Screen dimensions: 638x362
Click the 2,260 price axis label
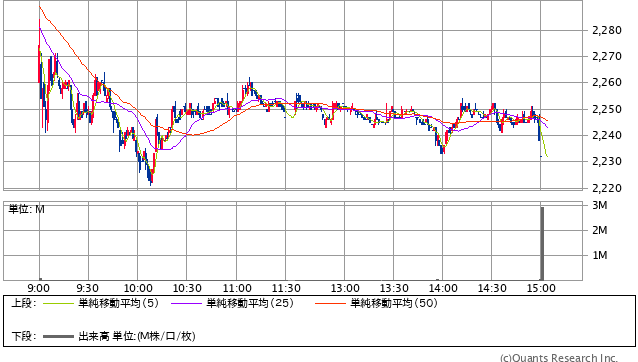pyautogui.click(x=607, y=83)
